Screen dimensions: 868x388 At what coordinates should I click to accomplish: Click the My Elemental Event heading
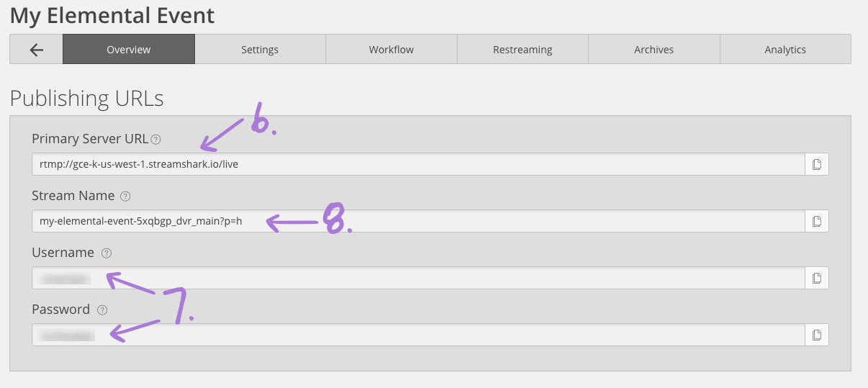pos(112,14)
